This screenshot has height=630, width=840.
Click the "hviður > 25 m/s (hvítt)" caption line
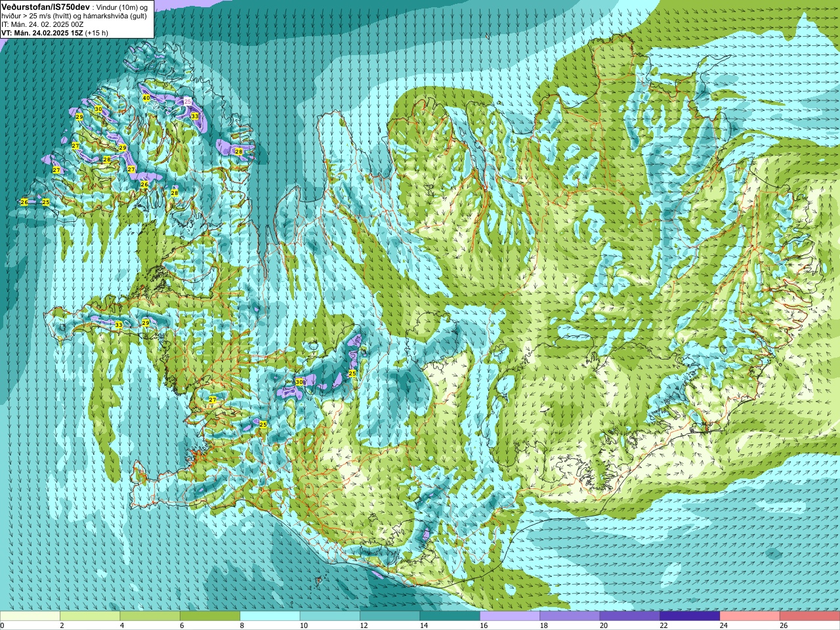point(37,16)
